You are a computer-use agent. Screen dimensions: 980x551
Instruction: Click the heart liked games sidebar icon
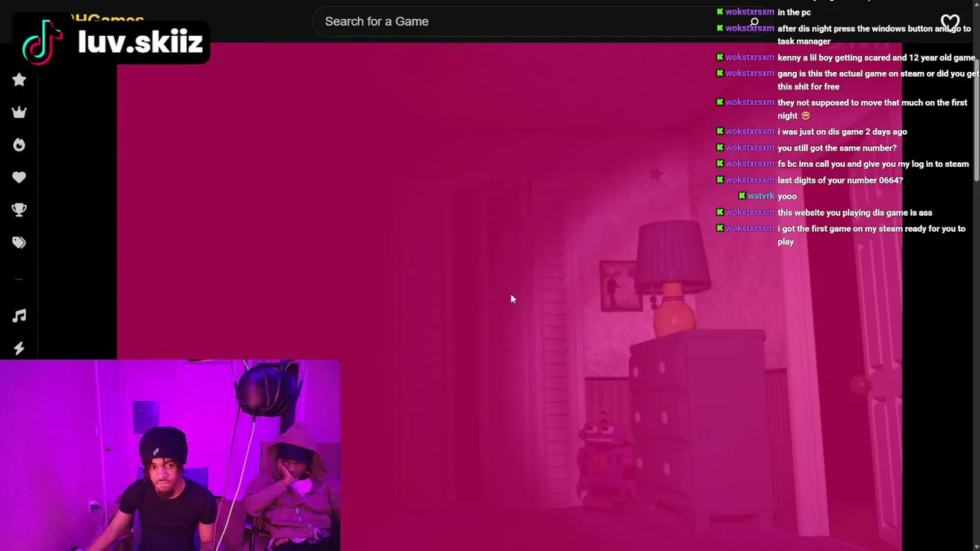[19, 178]
